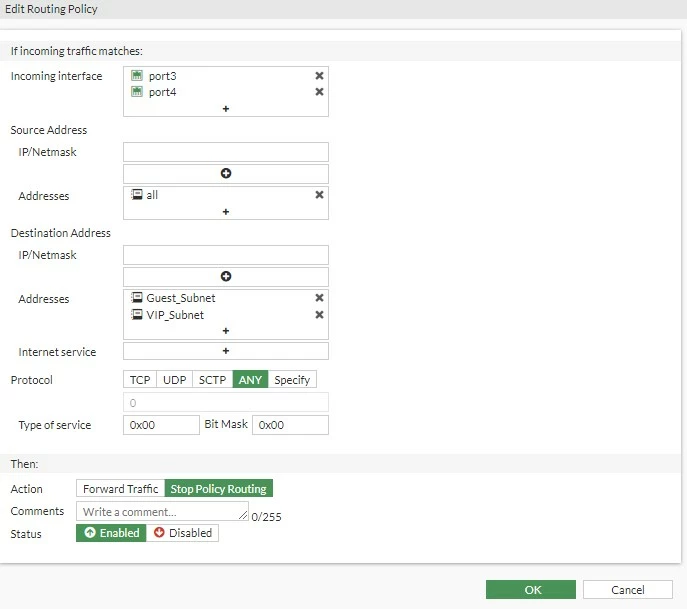Set status to Enabled
Viewport: 687px width, 609px height.
pyautogui.click(x=111, y=533)
